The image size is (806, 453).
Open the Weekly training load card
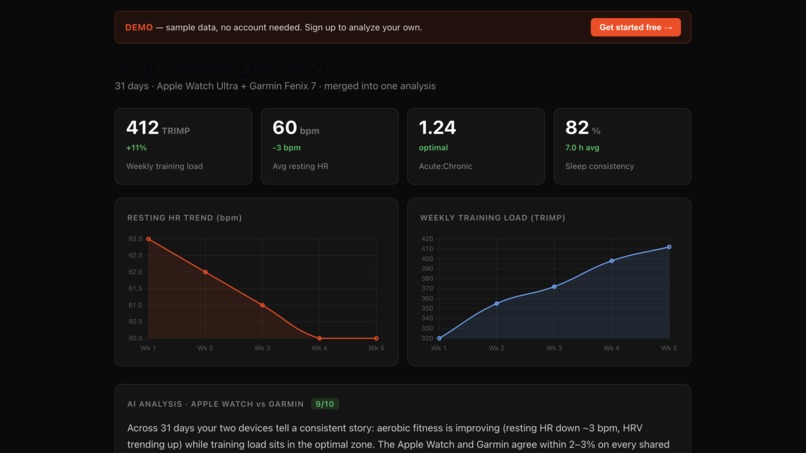[184, 146]
